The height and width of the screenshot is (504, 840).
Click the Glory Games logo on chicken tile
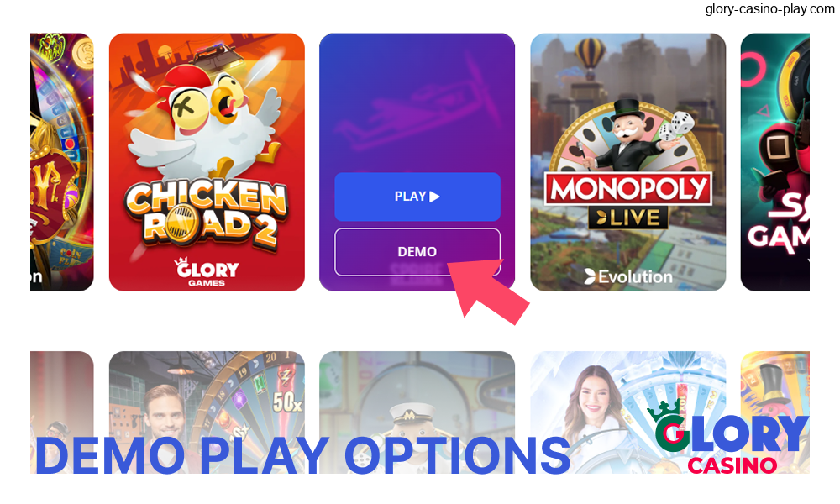[x=207, y=273]
